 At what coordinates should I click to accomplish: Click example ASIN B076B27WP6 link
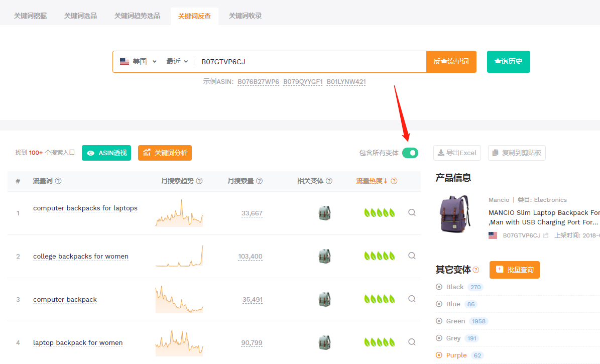[x=258, y=81]
